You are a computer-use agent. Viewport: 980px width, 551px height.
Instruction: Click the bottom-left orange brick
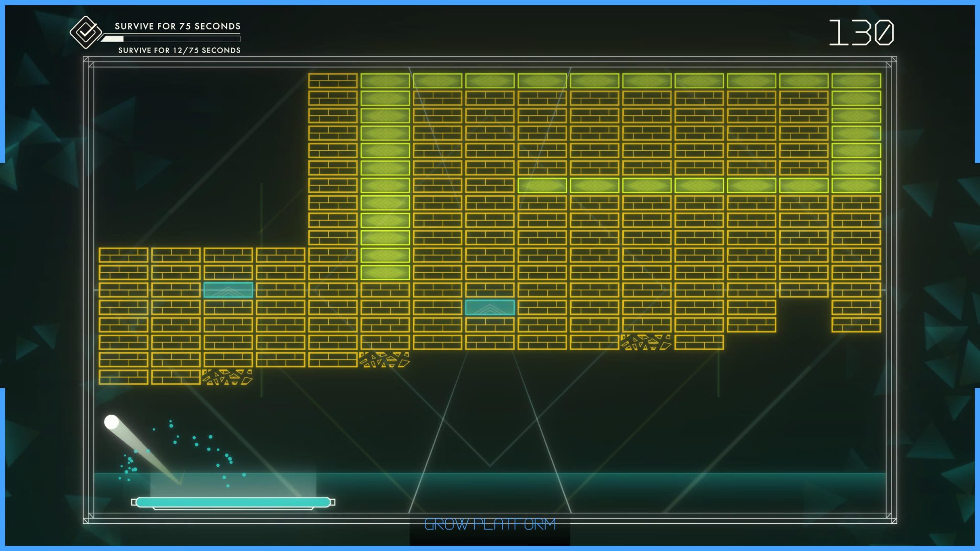123,377
